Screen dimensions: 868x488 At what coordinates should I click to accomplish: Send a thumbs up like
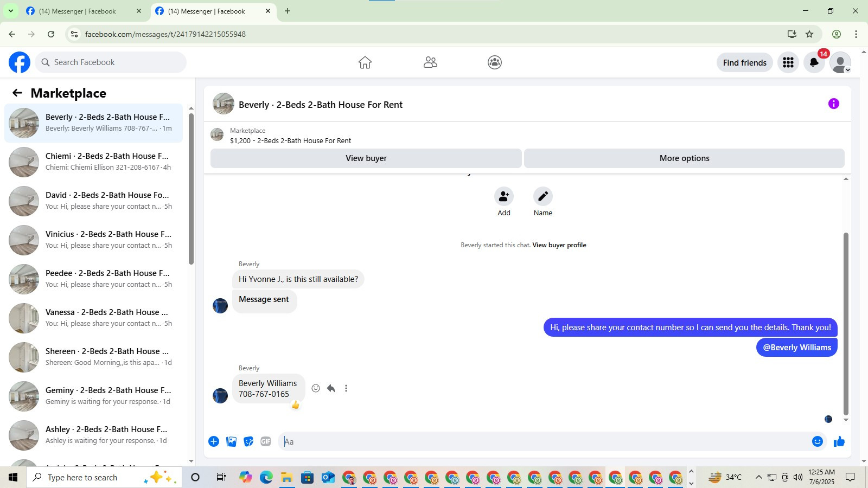[839, 441]
